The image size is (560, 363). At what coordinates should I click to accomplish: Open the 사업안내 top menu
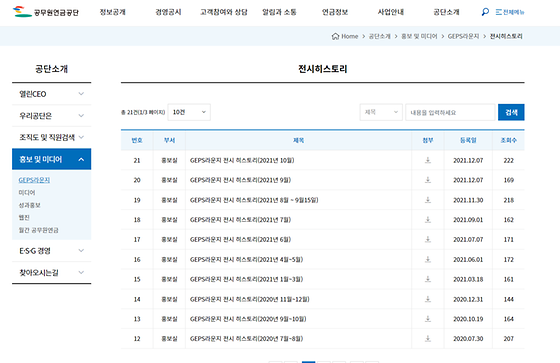tap(391, 12)
